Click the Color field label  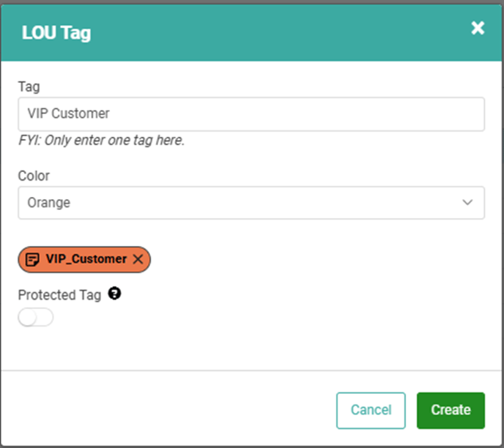tap(34, 176)
